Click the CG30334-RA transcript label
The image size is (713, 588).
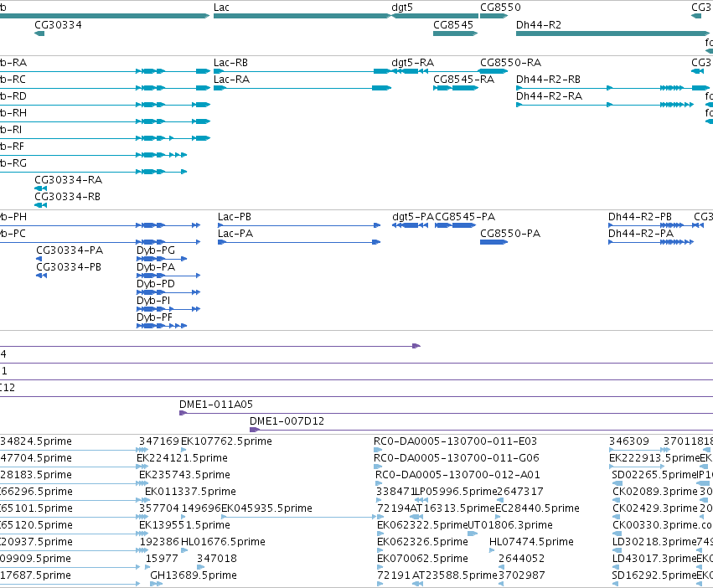pos(68,180)
